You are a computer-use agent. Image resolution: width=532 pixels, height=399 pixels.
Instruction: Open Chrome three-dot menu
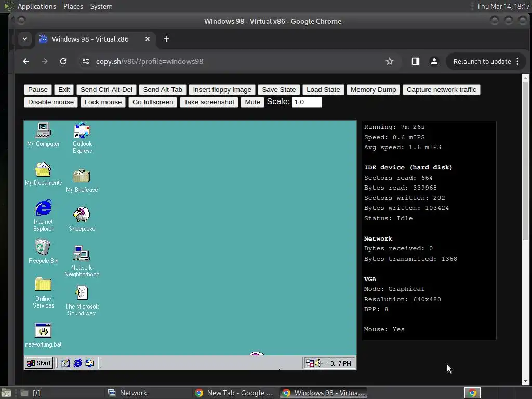click(x=517, y=61)
